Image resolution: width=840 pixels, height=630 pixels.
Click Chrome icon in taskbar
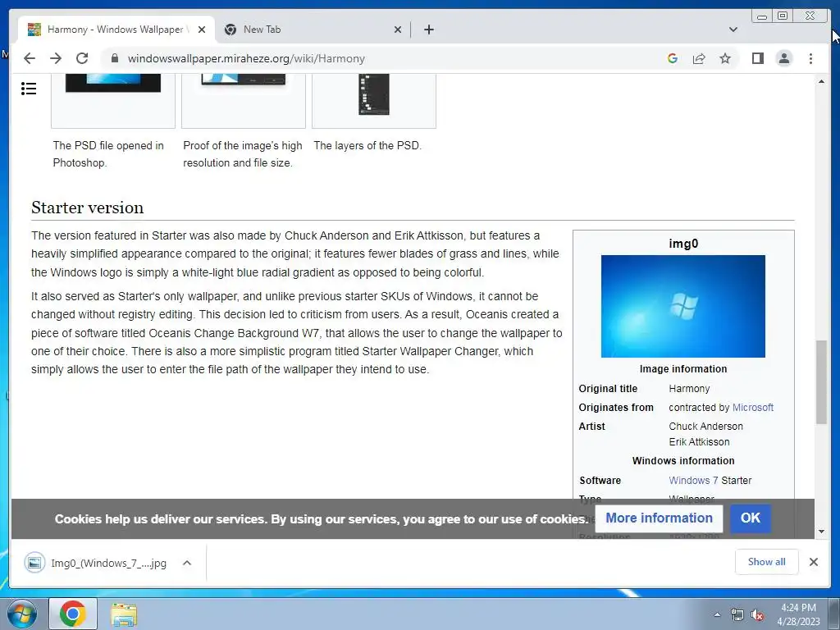[x=73, y=614]
